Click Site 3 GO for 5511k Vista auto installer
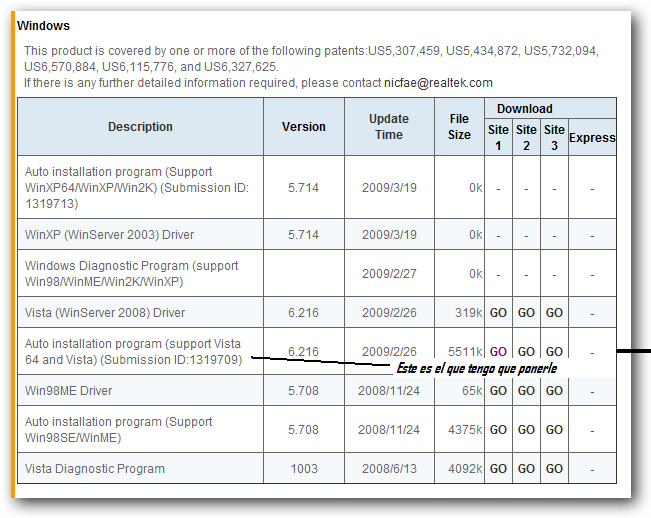The image size is (651, 518). click(x=554, y=352)
